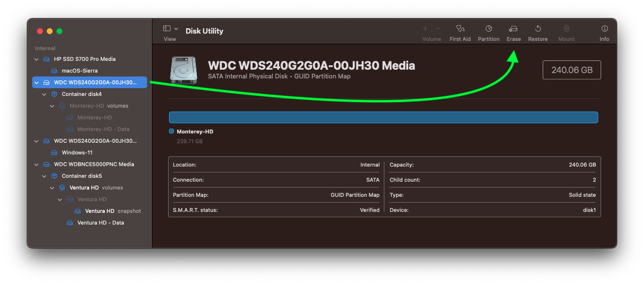Select the dimmed Monterey-HD - Data volume icon
The image size is (644, 284).
[70, 129]
